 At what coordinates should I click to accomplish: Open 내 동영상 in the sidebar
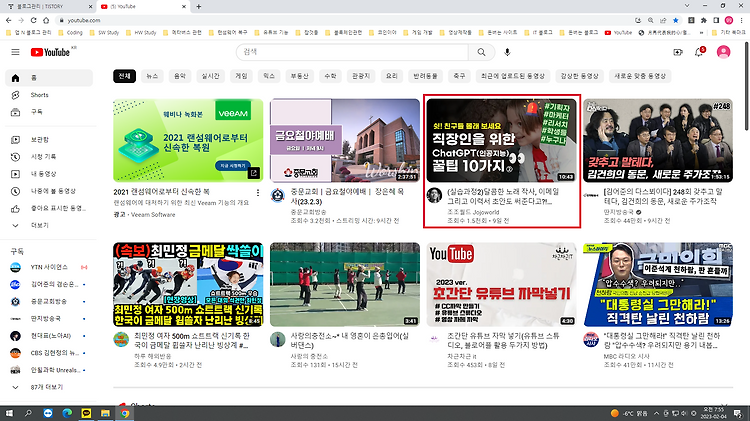coord(49,174)
